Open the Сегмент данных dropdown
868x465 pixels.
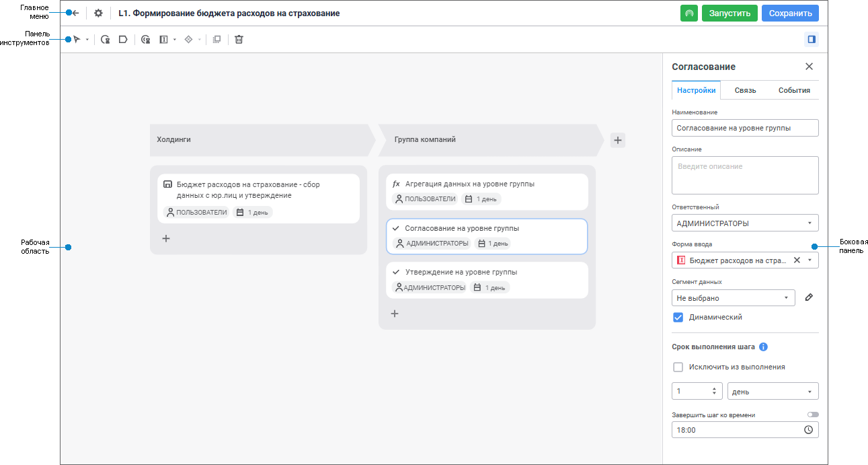[x=733, y=297]
